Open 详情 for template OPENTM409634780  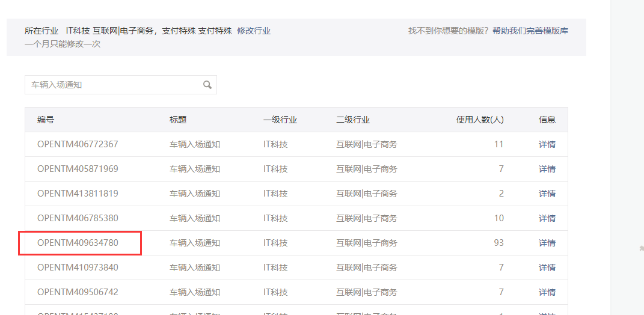coord(547,243)
